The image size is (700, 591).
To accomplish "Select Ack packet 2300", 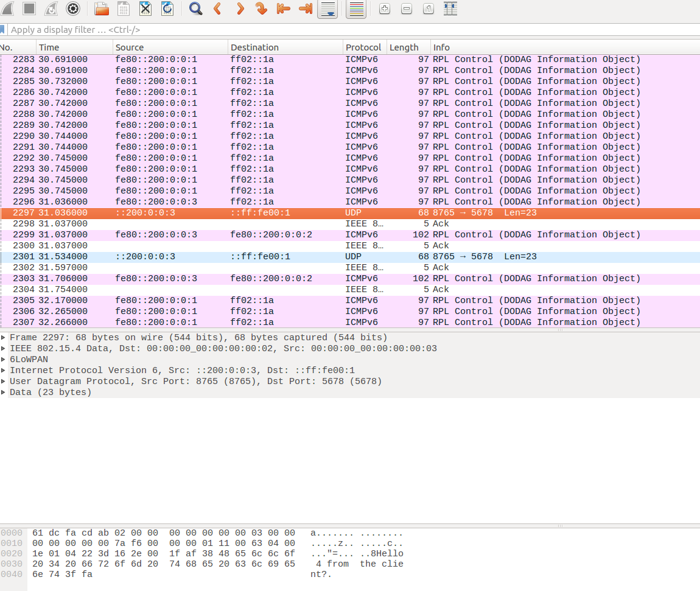I will click(350, 245).
